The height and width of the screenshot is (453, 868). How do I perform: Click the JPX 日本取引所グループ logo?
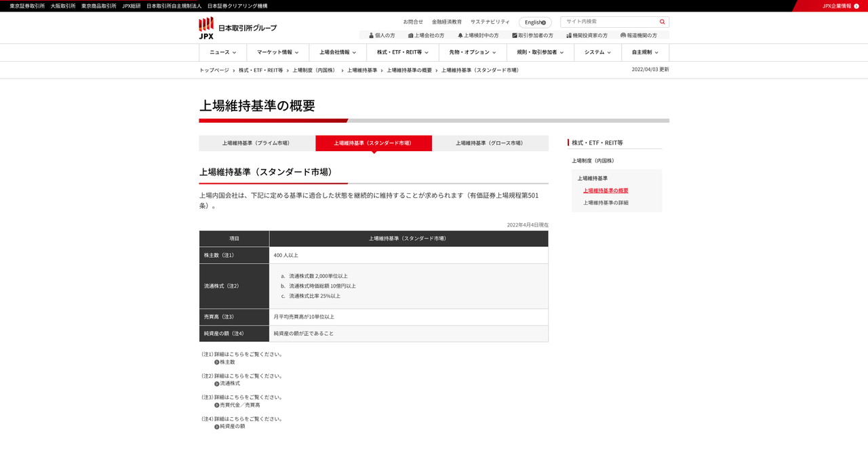[x=239, y=27]
